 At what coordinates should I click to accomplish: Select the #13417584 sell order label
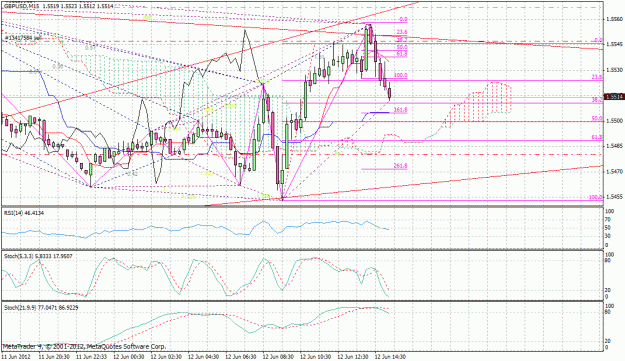24,38
